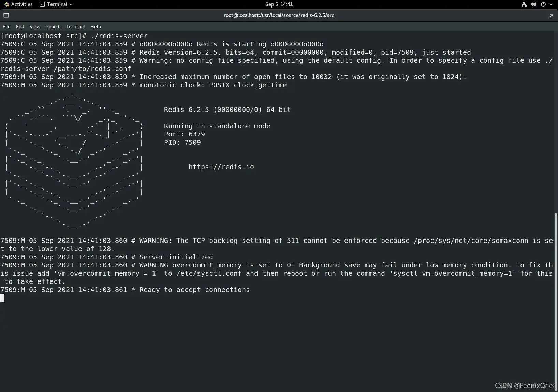558x392 pixels.
Task: Open the Activities overview
Action: 18,4
